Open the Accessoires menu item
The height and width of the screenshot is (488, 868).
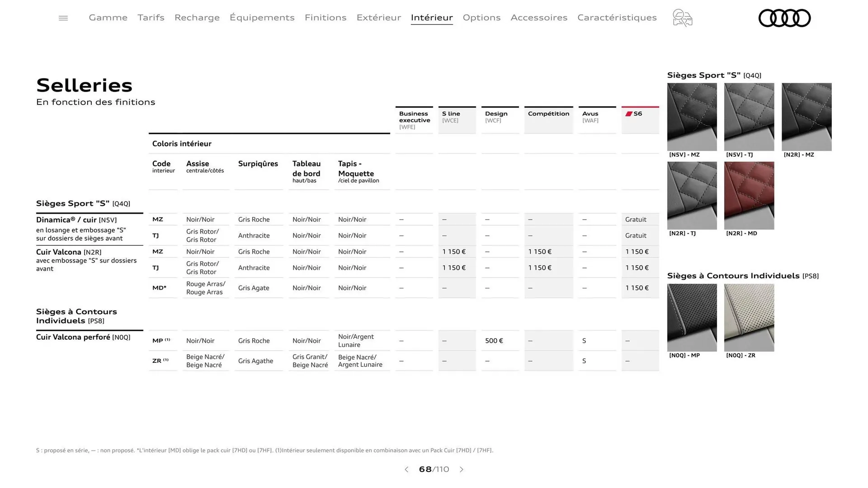click(x=539, y=18)
